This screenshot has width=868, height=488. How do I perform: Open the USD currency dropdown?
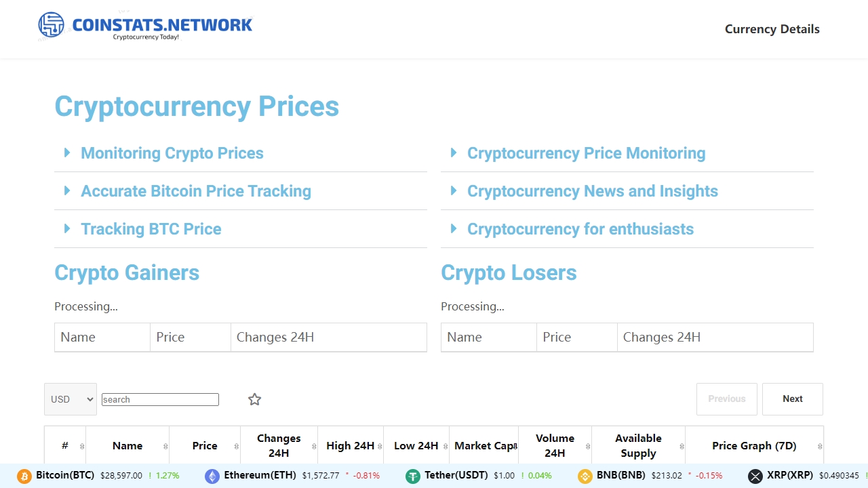click(x=70, y=399)
